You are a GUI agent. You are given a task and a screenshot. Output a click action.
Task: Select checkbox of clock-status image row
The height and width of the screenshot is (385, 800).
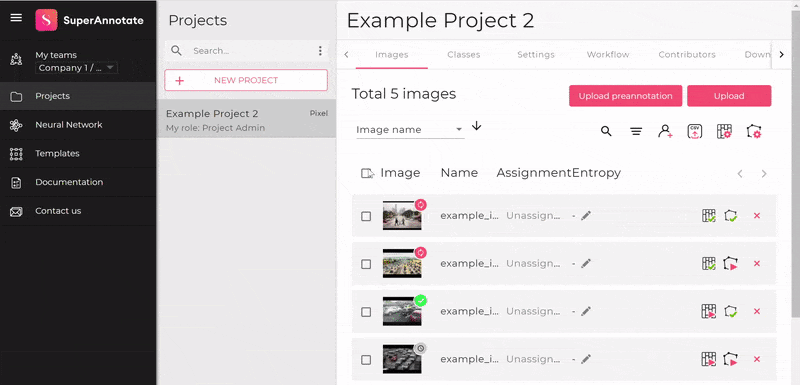pos(366,360)
